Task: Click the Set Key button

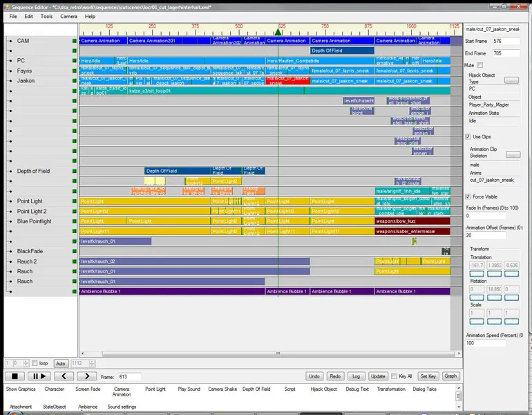Action: point(428,376)
